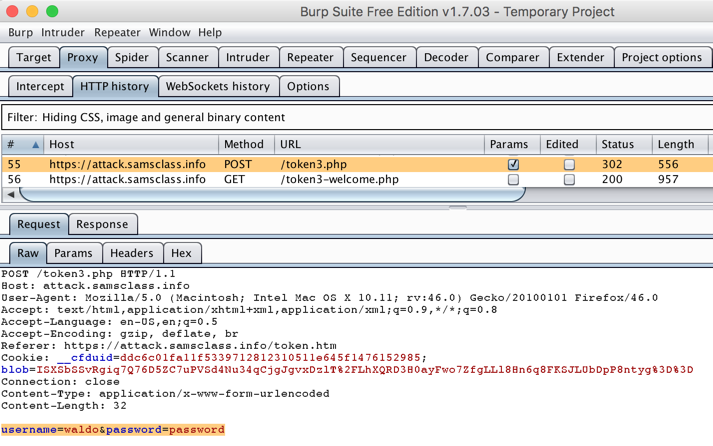Toggle Edited checkbox for the POST request row
The image size is (713, 446).
pos(569,164)
